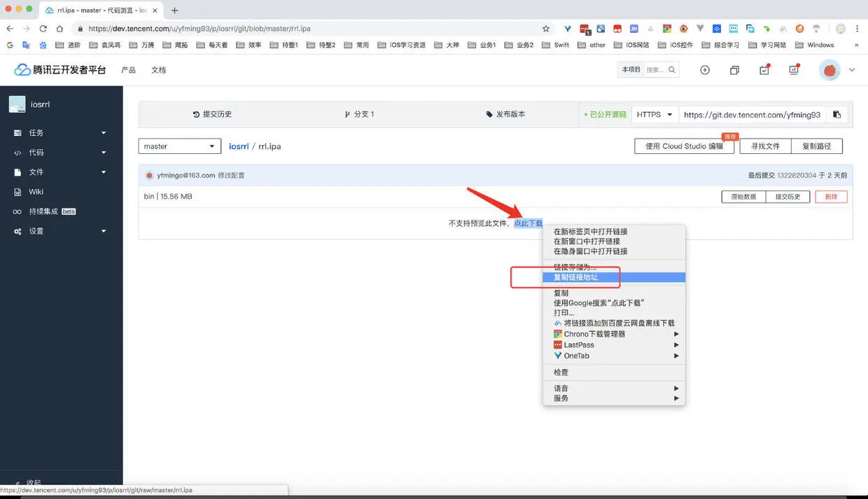Open the 分支 1 tab

point(360,114)
